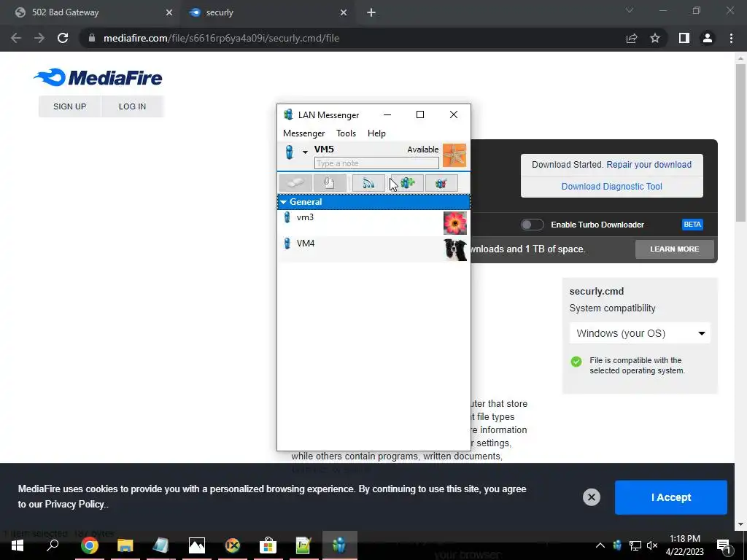The height and width of the screenshot is (560, 747).
Task: Bookmark this page with the star icon
Action: pyautogui.click(x=655, y=38)
